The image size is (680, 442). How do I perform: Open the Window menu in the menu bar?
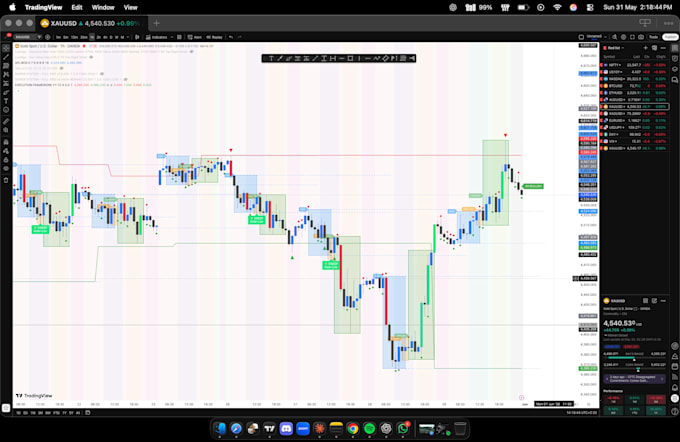(103, 7)
